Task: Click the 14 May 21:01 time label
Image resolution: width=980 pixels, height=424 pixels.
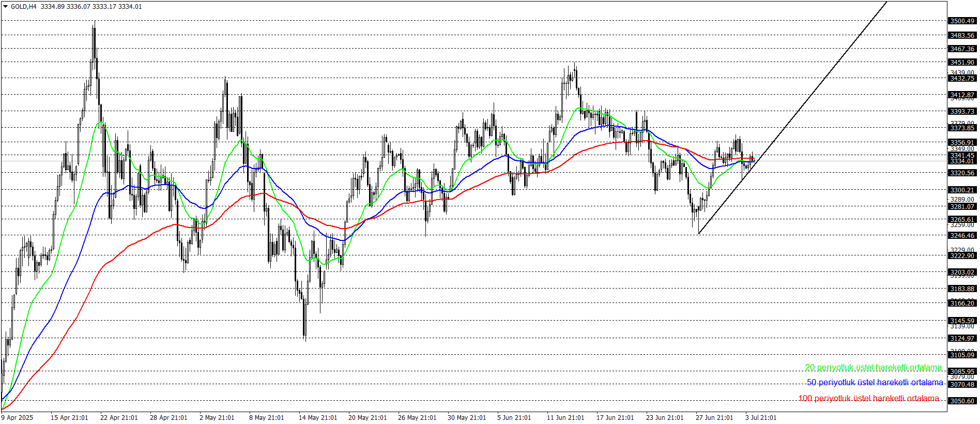Action: pos(318,418)
